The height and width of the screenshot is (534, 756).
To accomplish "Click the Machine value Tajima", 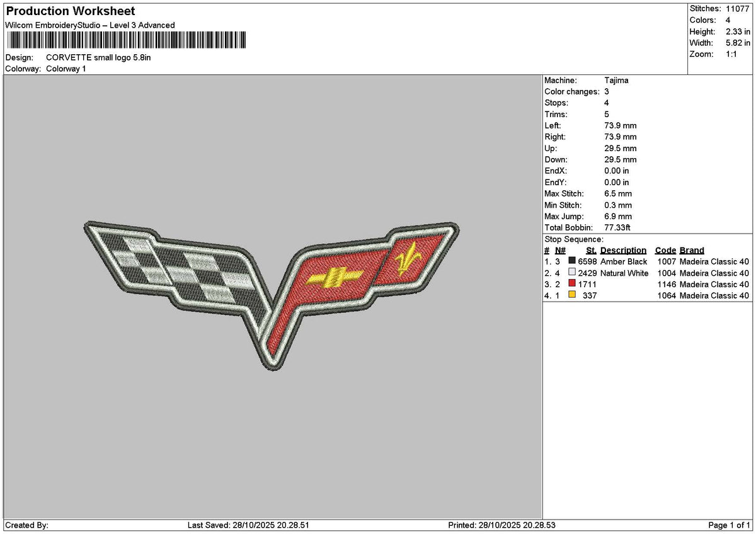I will click(616, 81).
